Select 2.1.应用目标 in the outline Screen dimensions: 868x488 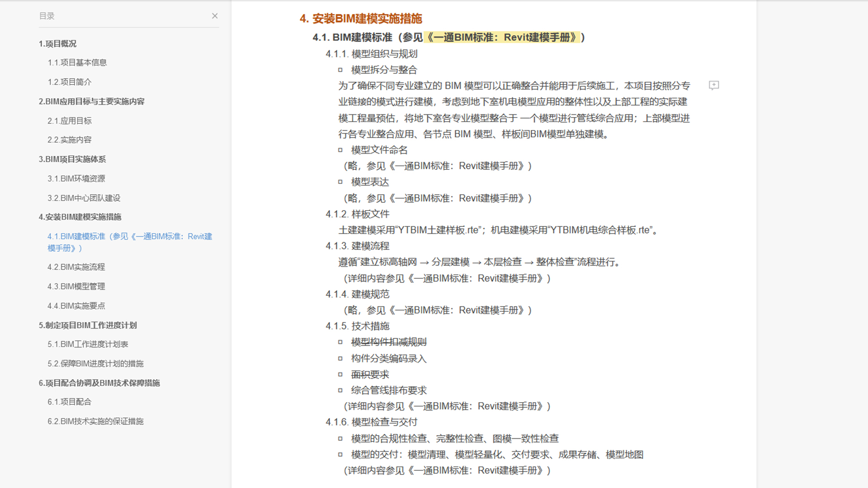click(70, 121)
